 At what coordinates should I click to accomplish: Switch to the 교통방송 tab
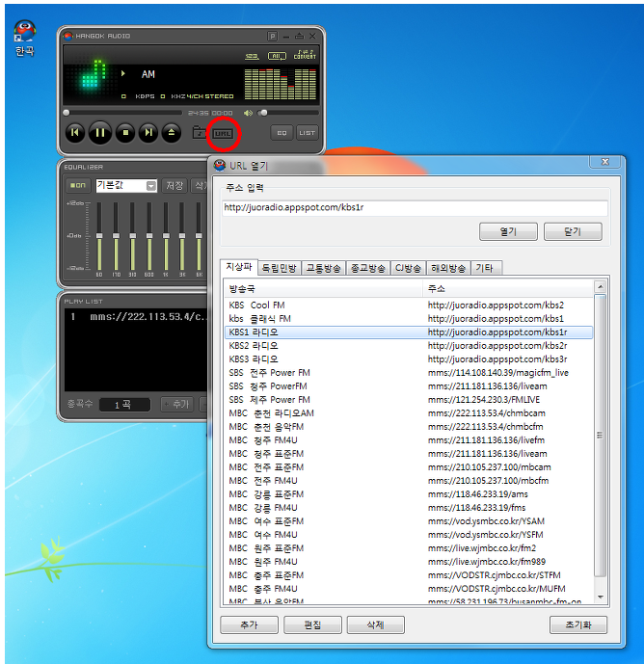pos(323,268)
